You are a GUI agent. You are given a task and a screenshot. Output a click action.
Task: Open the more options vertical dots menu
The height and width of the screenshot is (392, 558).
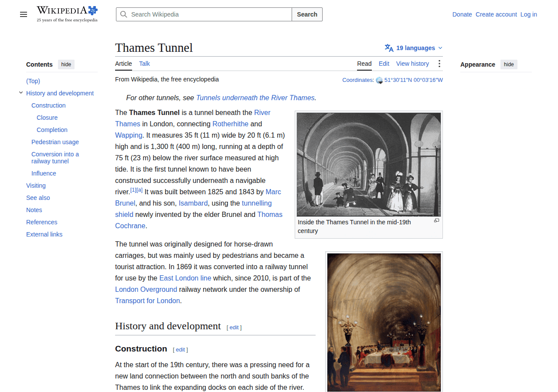(439, 64)
